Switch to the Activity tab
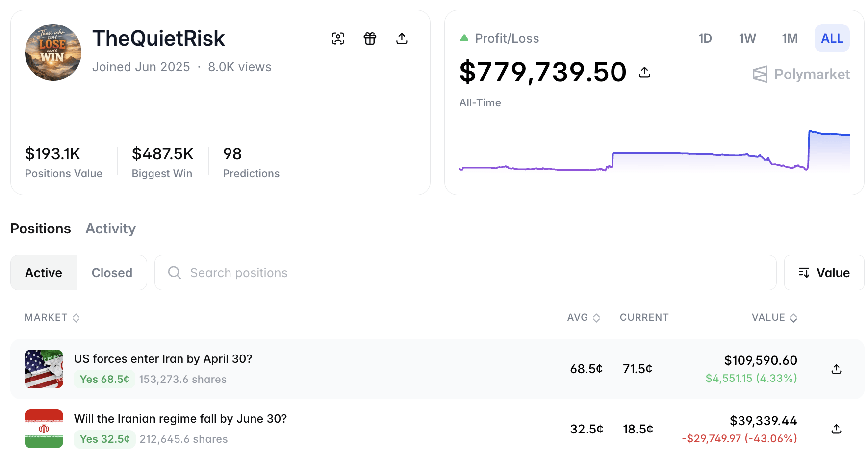The width and height of the screenshot is (868, 457). tap(110, 228)
